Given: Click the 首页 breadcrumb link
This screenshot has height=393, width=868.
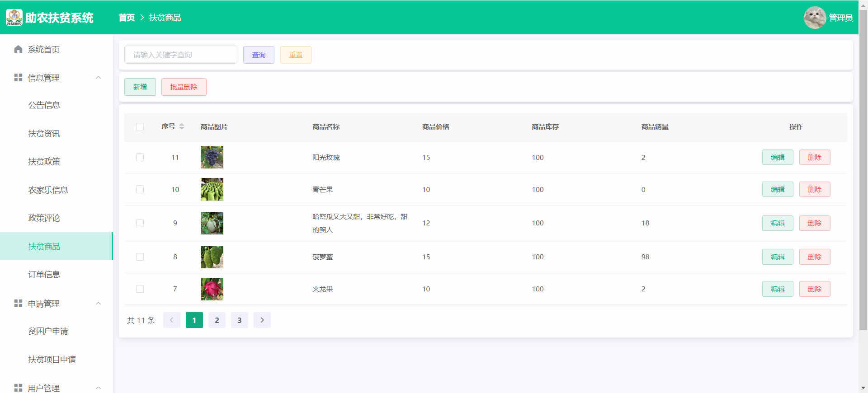Looking at the screenshot, I should click(127, 18).
